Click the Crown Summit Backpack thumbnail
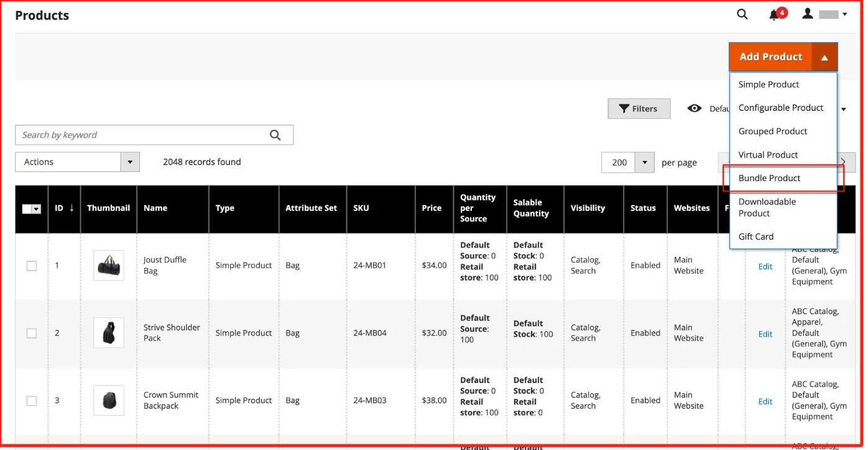 pos(109,400)
